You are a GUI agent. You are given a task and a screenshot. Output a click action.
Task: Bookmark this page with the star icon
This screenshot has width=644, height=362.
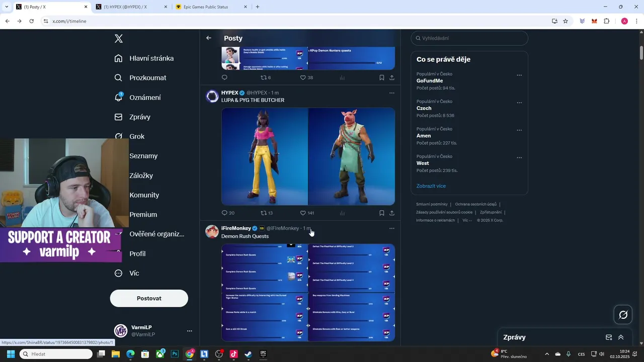[x=566, y=21]
